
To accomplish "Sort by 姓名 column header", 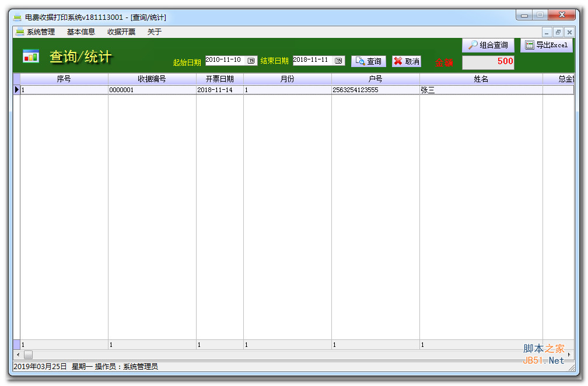I will [x=481, y=79].
